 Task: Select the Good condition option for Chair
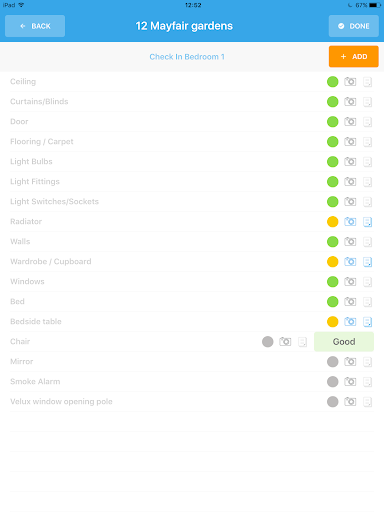pyautogui.click(x=344, y=342)
